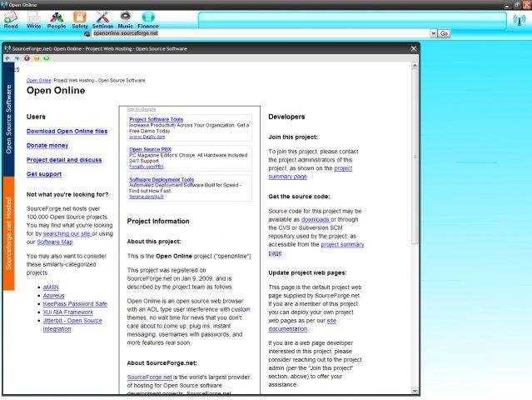532x400 pixels.
Task: Click the orange Sourceforge.net Hosted banner
Action: point(8,233)
